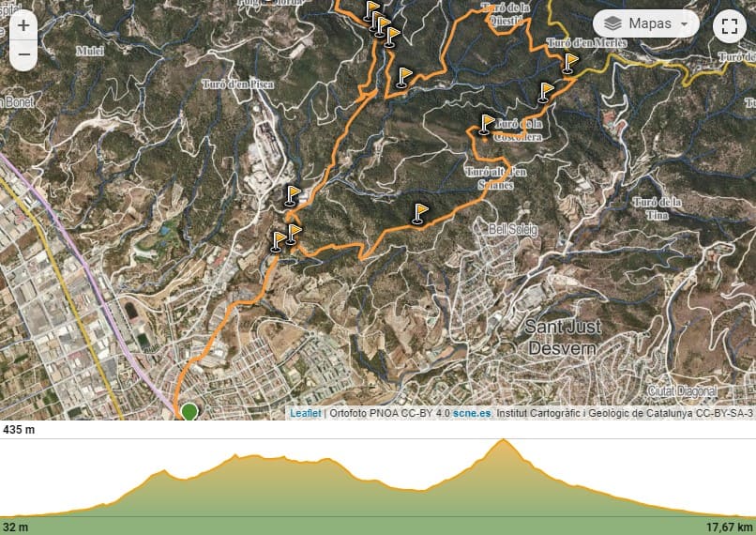Screen dimensions: 756x535
Task: Open the scne.es attribution link
Action: [472, 413]
